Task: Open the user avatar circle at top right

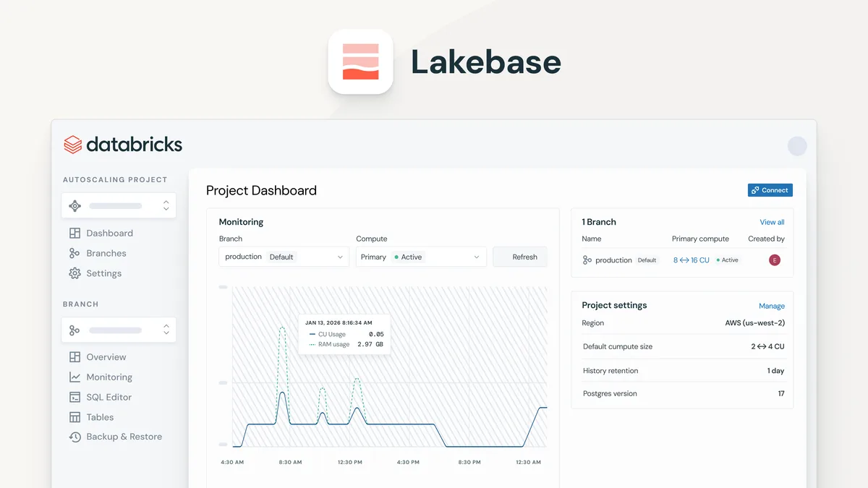Action: click(797, 146)
